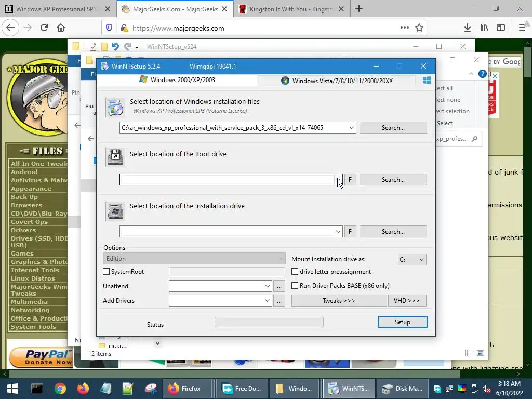Switch to Windows Vista/7/8/10/11 tab
This screenshot has height=399, width=532.
[x=337, y=81]
